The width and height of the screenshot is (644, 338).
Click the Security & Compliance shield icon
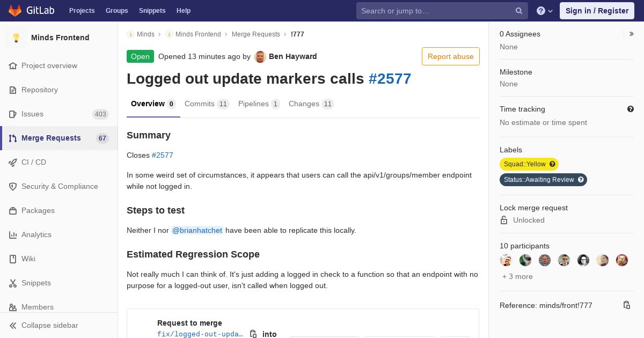13,187
